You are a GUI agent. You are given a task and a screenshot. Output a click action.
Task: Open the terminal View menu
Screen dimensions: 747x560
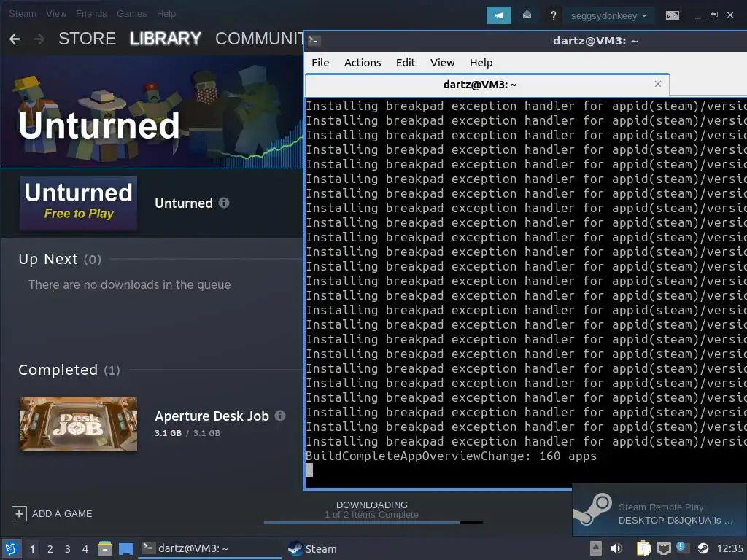point(443,63)
